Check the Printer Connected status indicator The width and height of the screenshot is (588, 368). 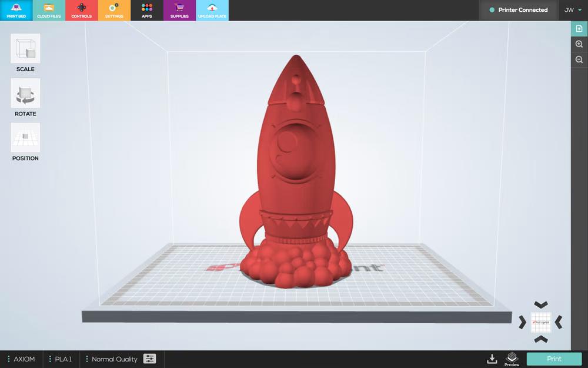click(x=518, y=10)
